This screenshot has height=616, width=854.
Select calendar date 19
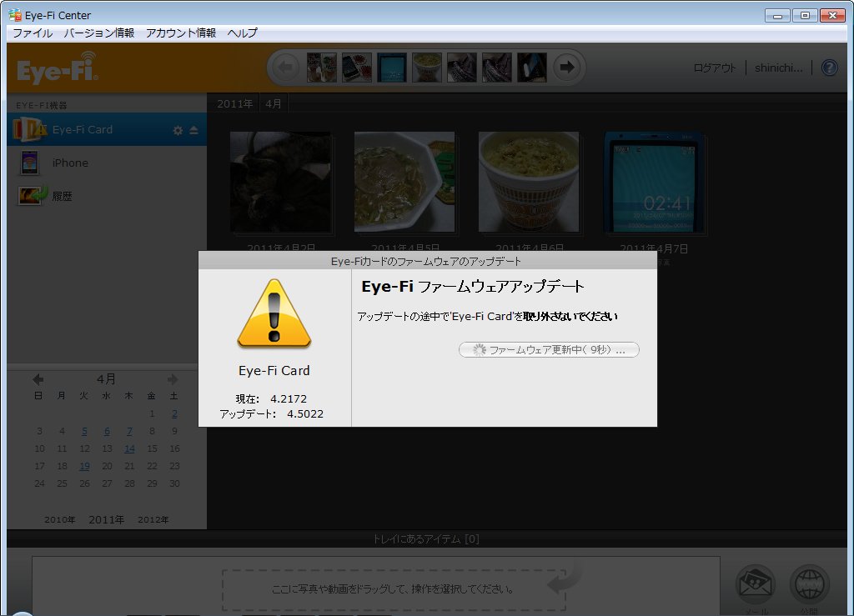pos(84,466)
